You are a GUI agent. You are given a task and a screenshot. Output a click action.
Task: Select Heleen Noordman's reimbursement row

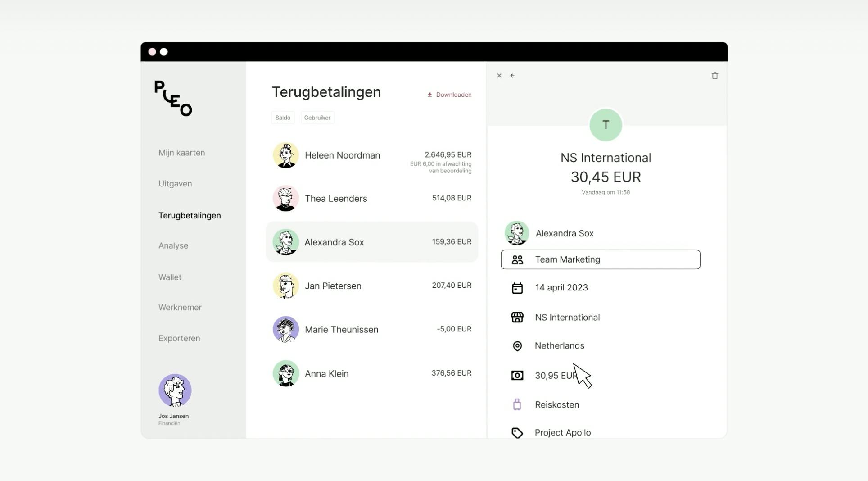(372, 156)
